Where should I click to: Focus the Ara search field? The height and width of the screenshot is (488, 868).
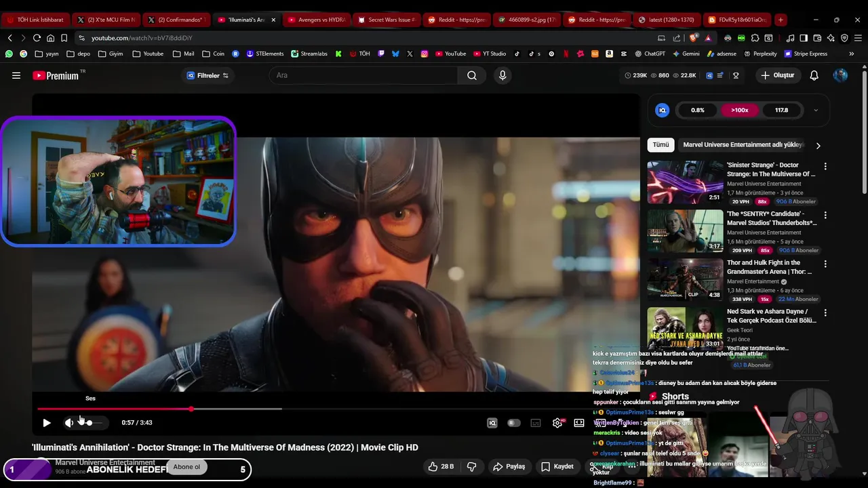coord(363,76)
